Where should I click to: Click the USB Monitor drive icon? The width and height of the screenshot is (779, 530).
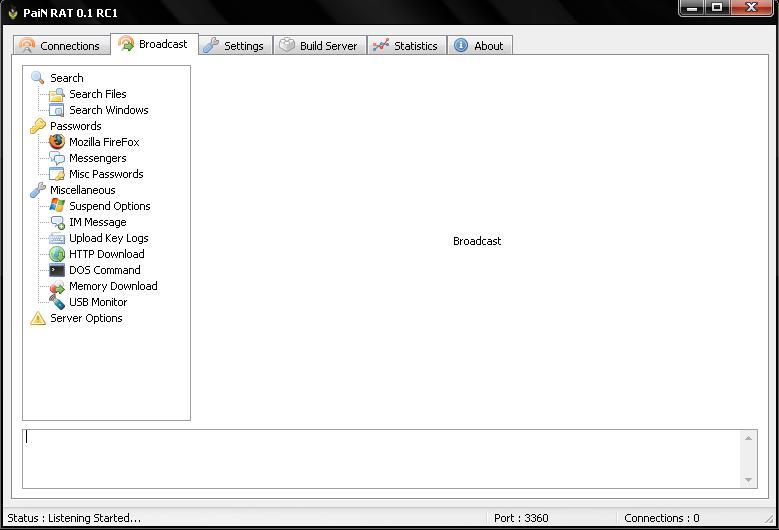coord(57,302)
